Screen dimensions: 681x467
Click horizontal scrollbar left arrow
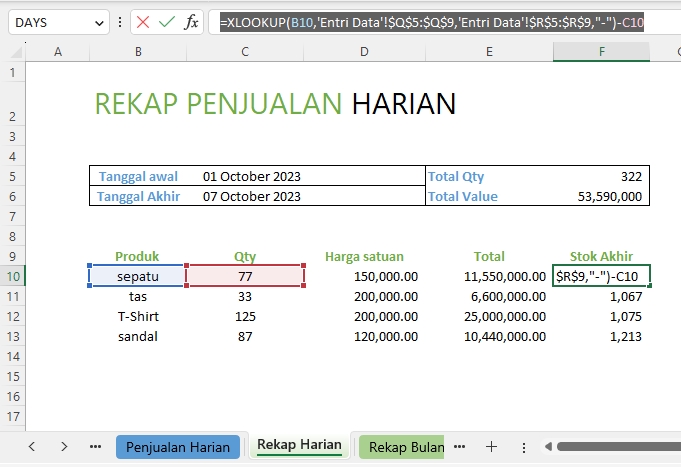[548, 447]
